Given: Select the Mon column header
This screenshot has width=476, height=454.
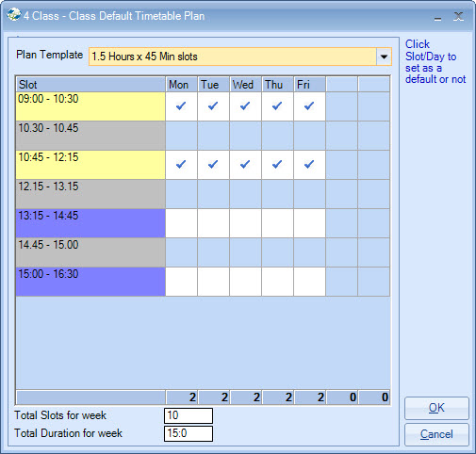Looking at the screenshot, I should 181,85.
